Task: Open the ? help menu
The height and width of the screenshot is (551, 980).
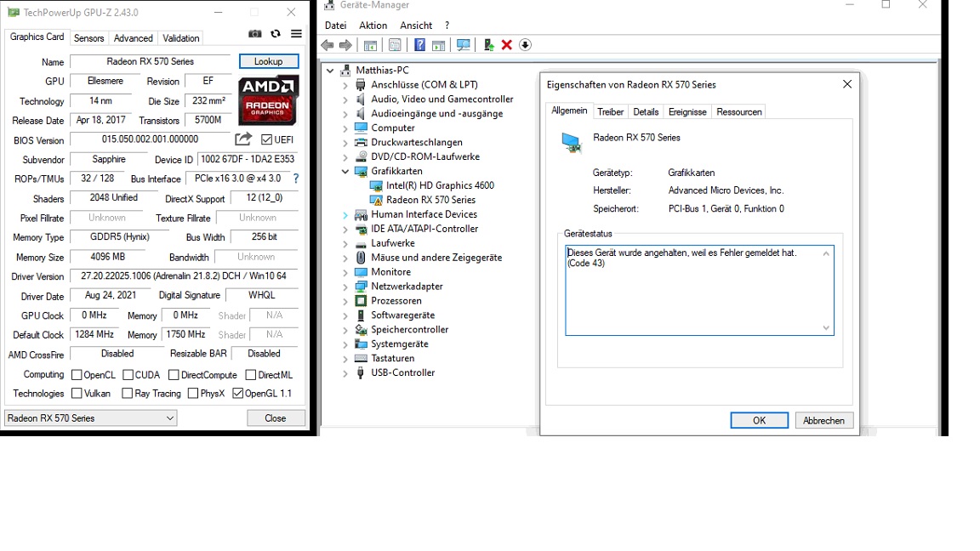Action: pos(447,26)
